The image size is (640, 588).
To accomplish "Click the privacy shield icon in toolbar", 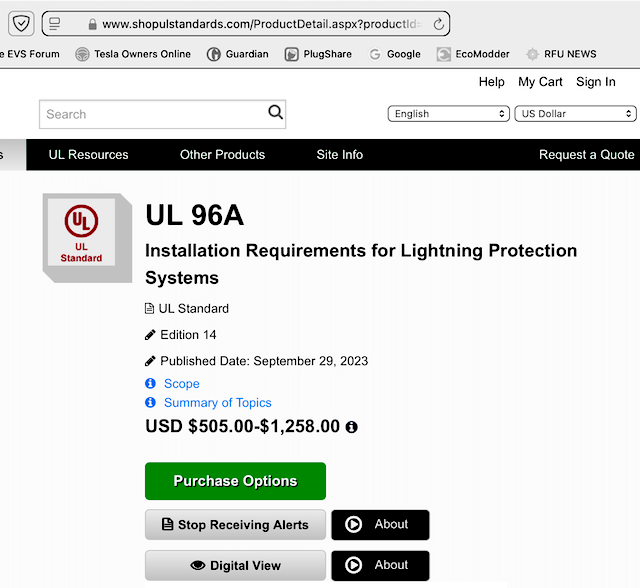I will tap(21, 24).
